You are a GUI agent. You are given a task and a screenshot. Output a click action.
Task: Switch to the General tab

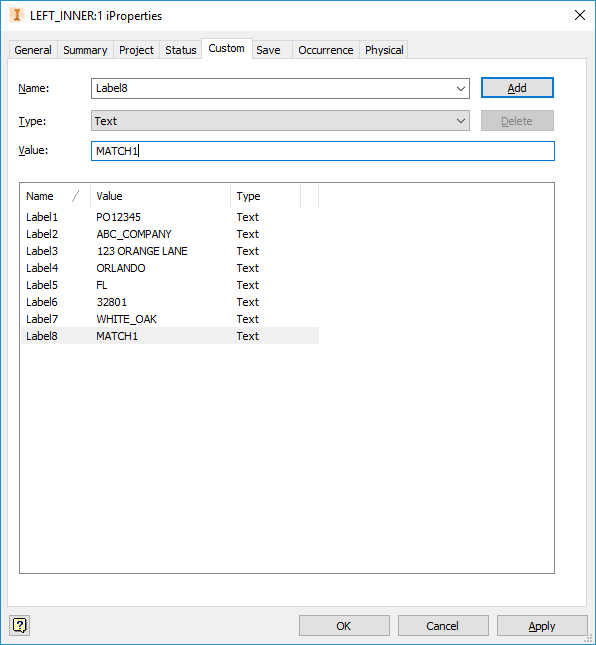click(x=33, y=50)
